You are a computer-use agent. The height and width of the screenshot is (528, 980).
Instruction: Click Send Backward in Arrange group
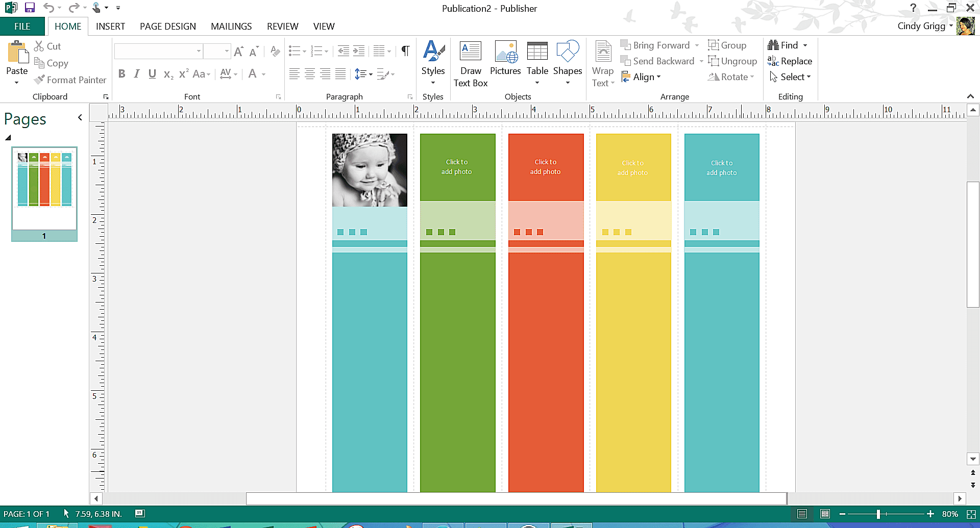click(657, 61)
